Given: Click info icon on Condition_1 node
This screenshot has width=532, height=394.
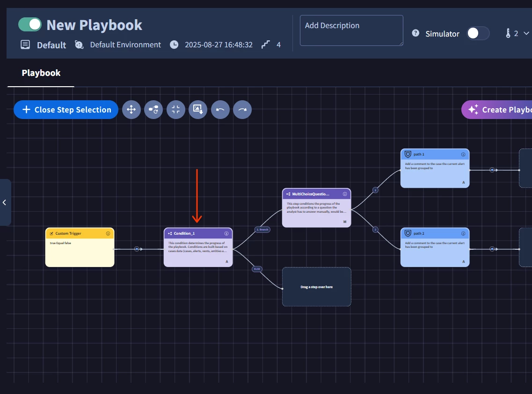Looking at the screenshot, I should (226, 233).
